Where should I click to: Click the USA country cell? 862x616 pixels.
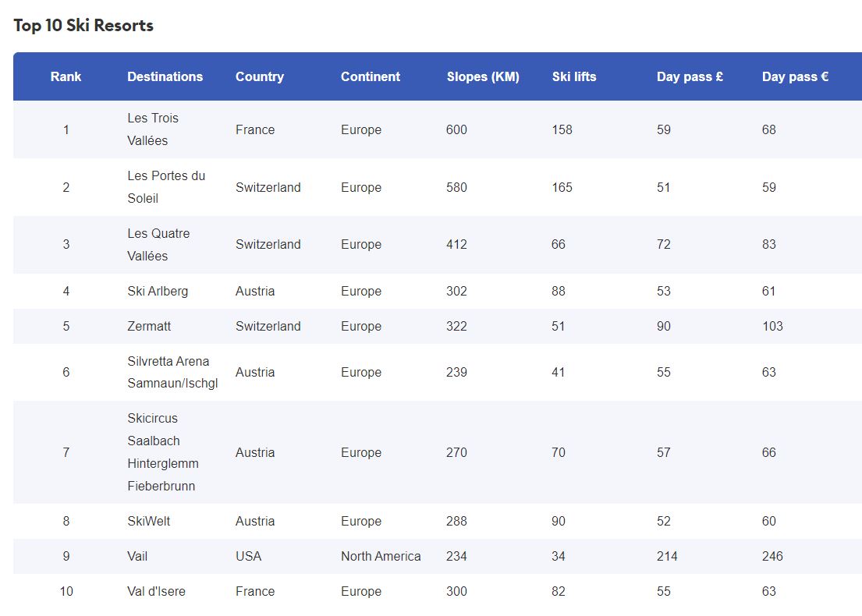[x=249, y=556]
